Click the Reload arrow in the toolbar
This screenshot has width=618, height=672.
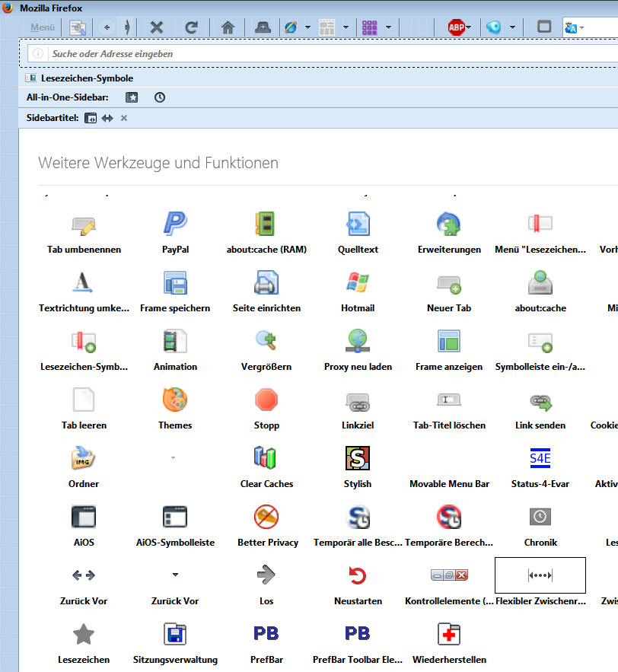[x=192, y=27]
